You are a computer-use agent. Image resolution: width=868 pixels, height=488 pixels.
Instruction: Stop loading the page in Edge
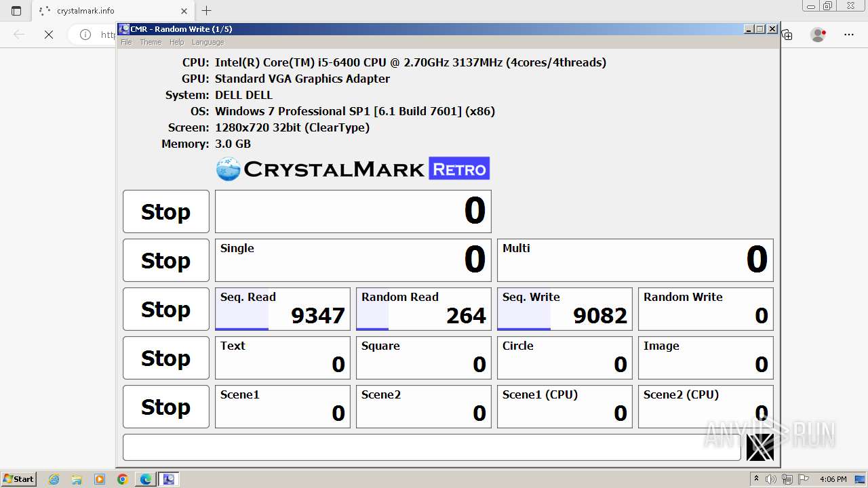[x=49, y=35]
